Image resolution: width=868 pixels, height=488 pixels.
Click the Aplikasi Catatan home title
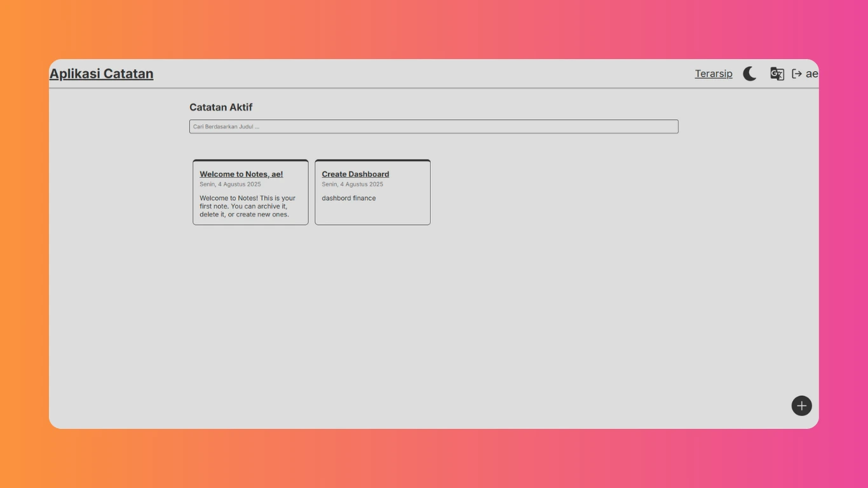102,74
